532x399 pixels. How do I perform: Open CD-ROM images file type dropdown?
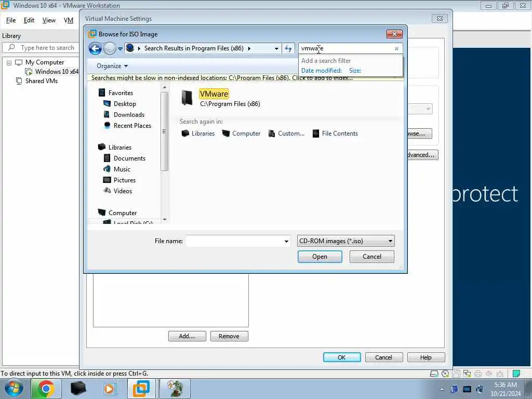(345, 241)
